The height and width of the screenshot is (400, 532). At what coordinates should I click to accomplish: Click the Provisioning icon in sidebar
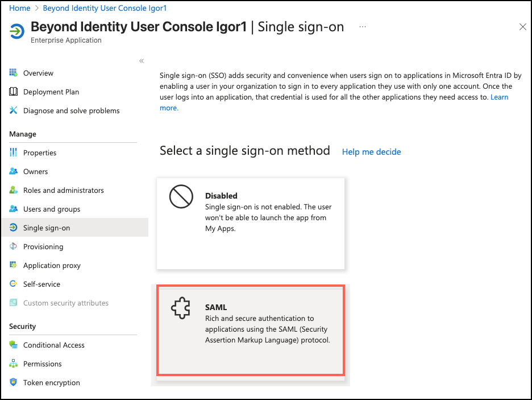(x=13, y=246)
